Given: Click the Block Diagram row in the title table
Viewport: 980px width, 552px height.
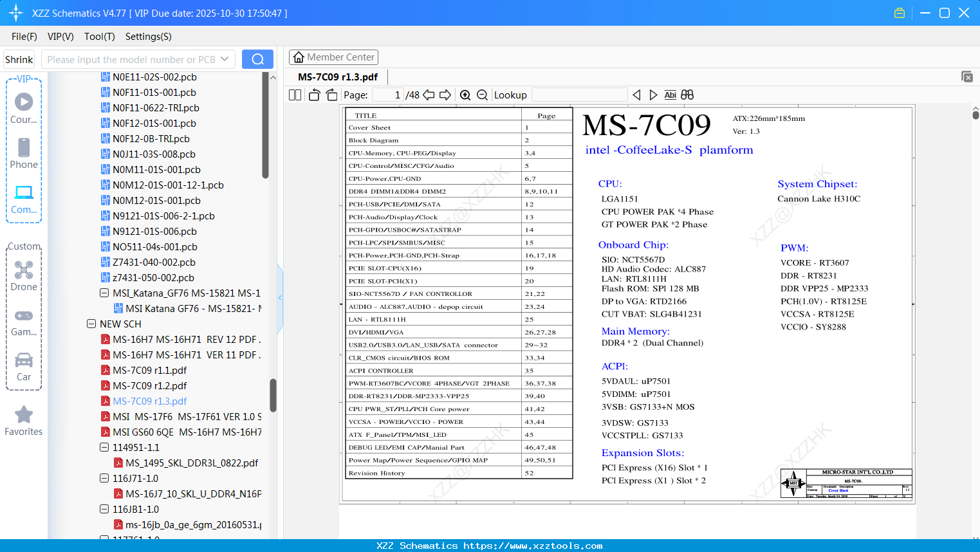Looking at the screenshot, I should (x=459, y=140).
